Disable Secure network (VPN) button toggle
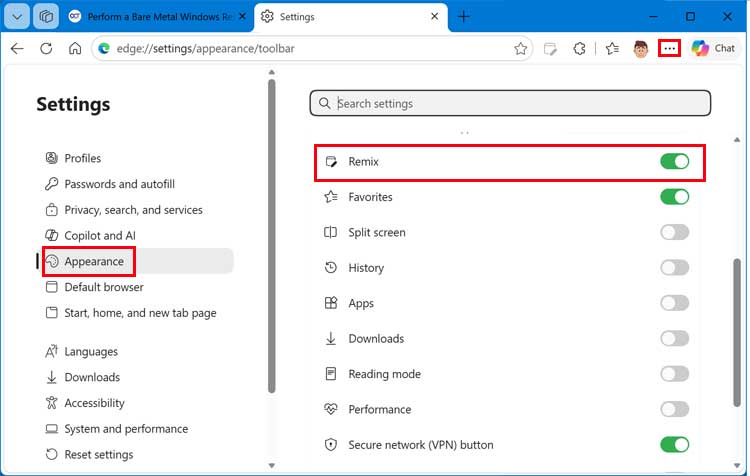750x476 pixels. [x=674, y=444]
